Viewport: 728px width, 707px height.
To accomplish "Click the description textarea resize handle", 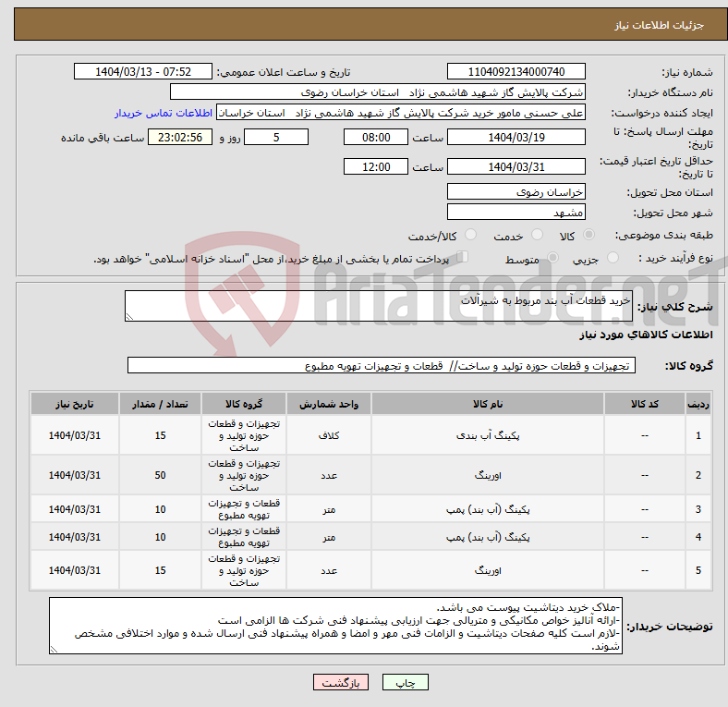I will [x=129, y=317].
